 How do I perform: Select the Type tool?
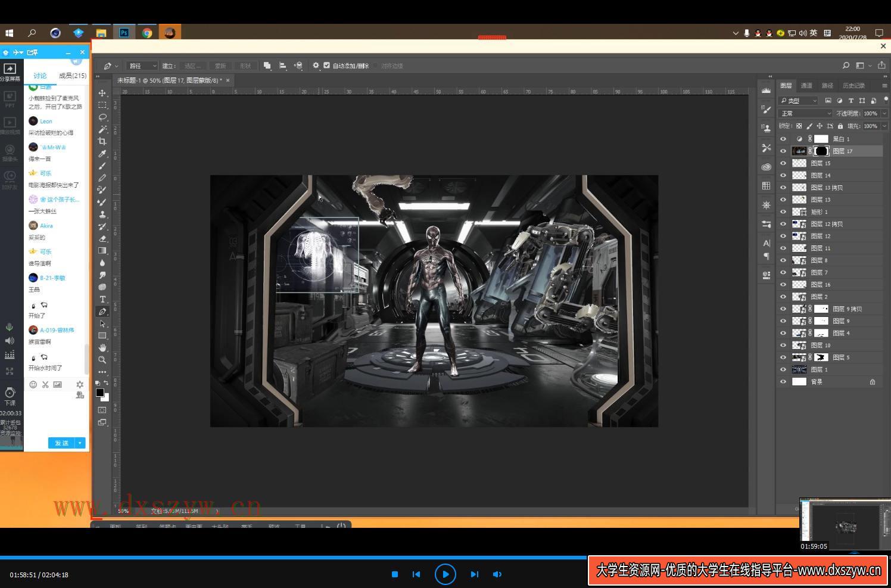[102, 299]
